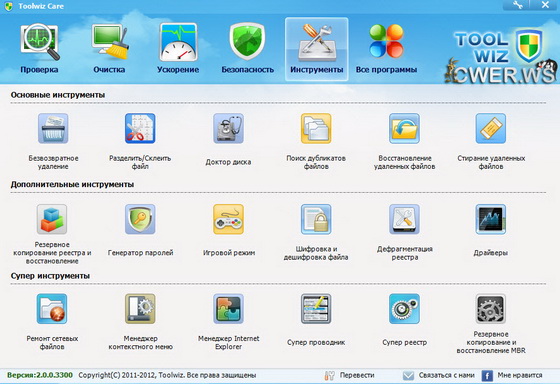Click the translate tools icon in status bar

coord(330,375)
